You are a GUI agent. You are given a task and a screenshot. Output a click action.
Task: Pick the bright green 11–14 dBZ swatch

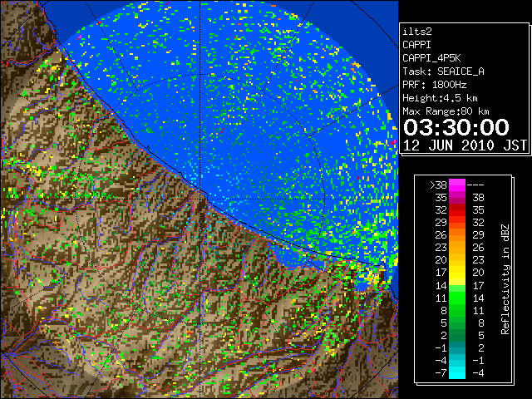click(x=457, y=298)
